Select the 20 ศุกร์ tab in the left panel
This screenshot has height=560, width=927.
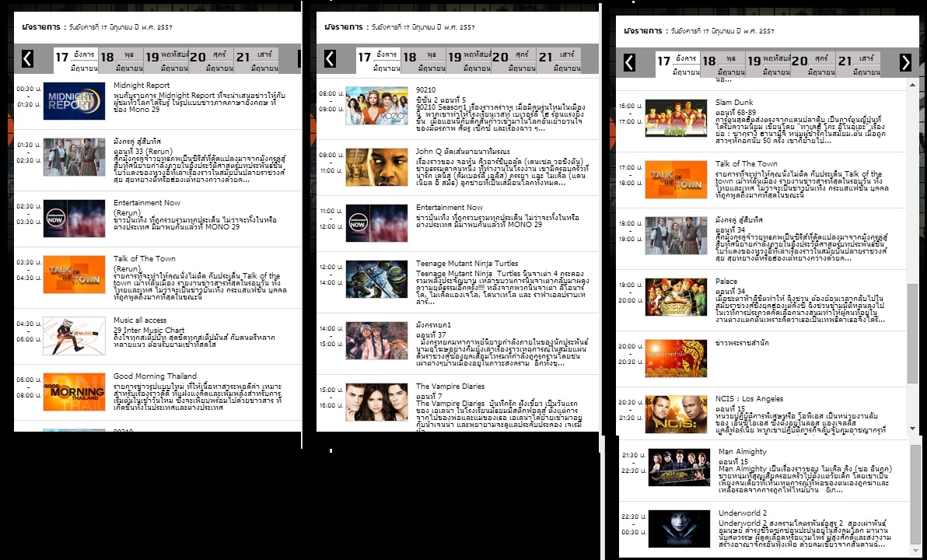(x=211, y=61)
